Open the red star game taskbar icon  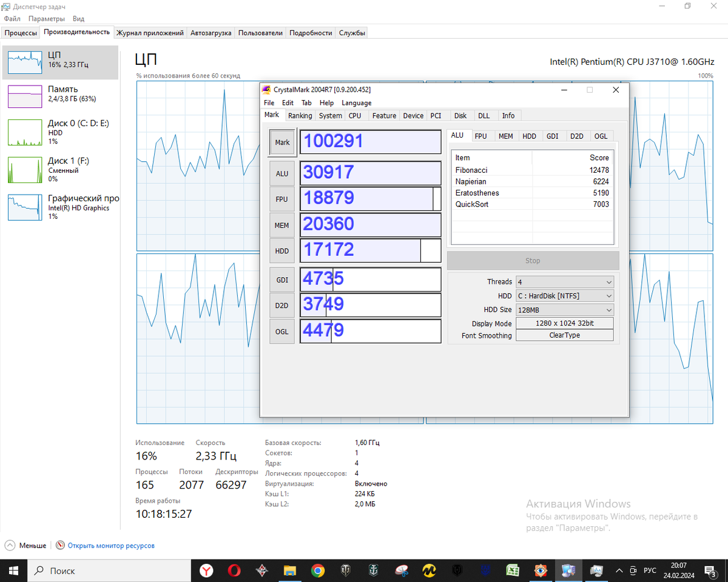(x=262, y=570)
